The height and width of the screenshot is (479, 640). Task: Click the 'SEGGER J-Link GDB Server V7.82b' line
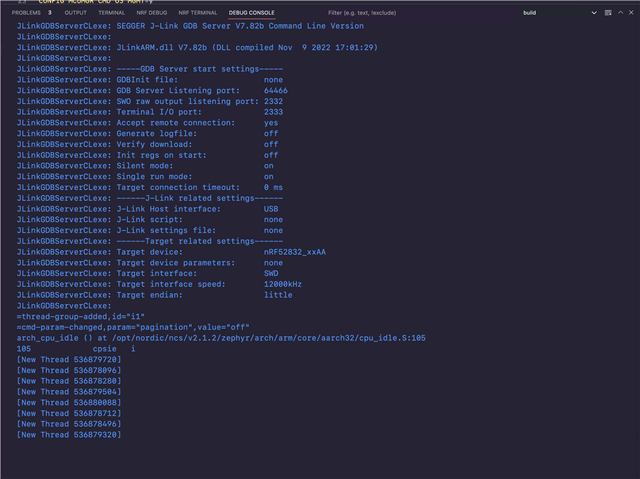tap(190, 26)
